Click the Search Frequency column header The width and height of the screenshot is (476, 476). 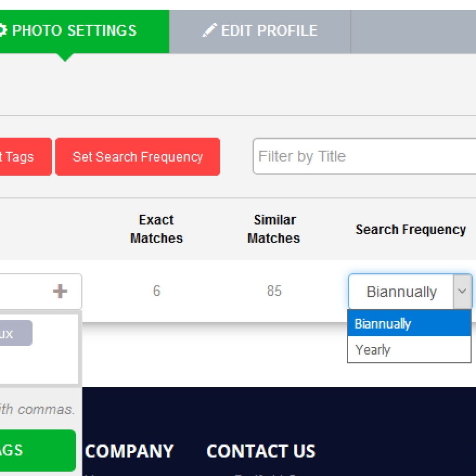click(411, 229)
